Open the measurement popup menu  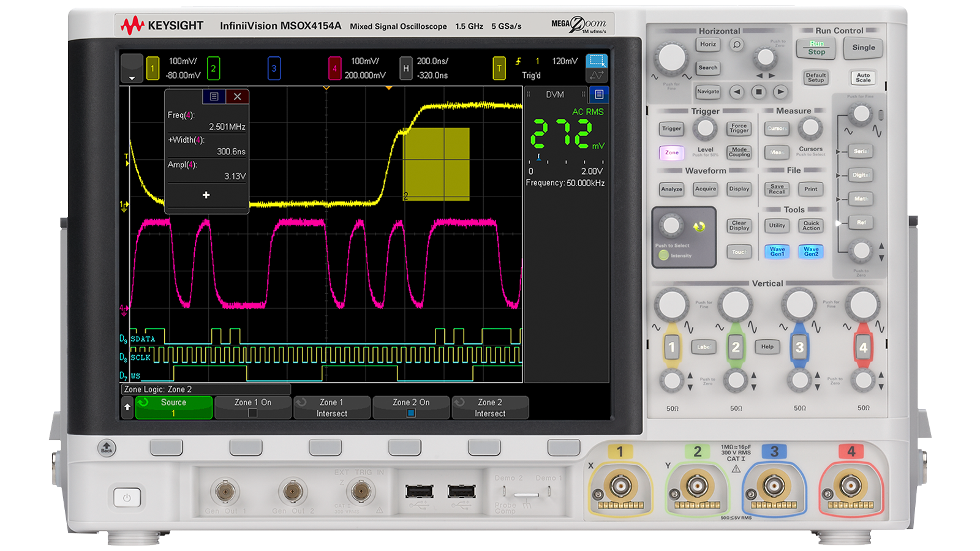(x=213, y=97)
